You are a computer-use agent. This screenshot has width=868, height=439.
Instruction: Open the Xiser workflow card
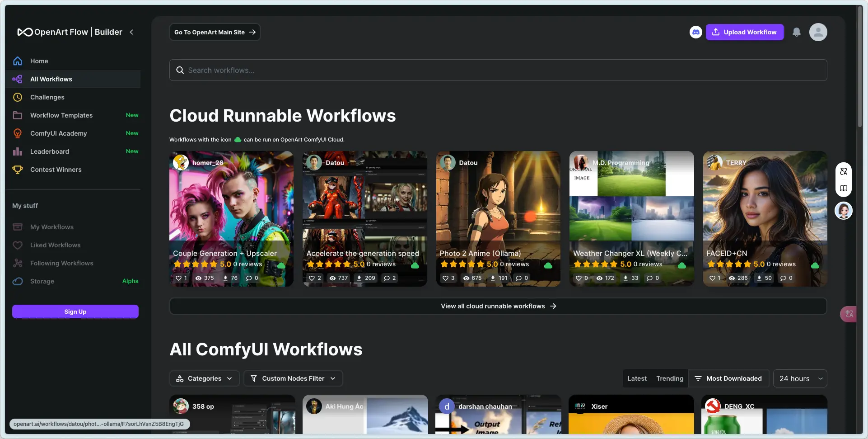631,415
